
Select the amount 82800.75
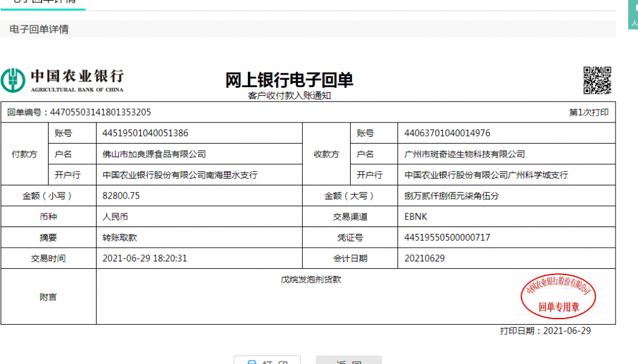(121, 196)
